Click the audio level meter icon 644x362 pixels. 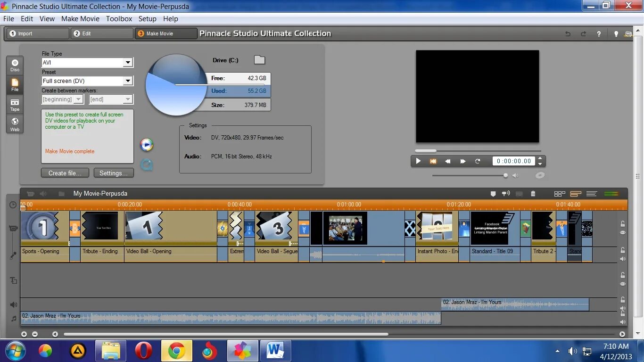(611, 194)
